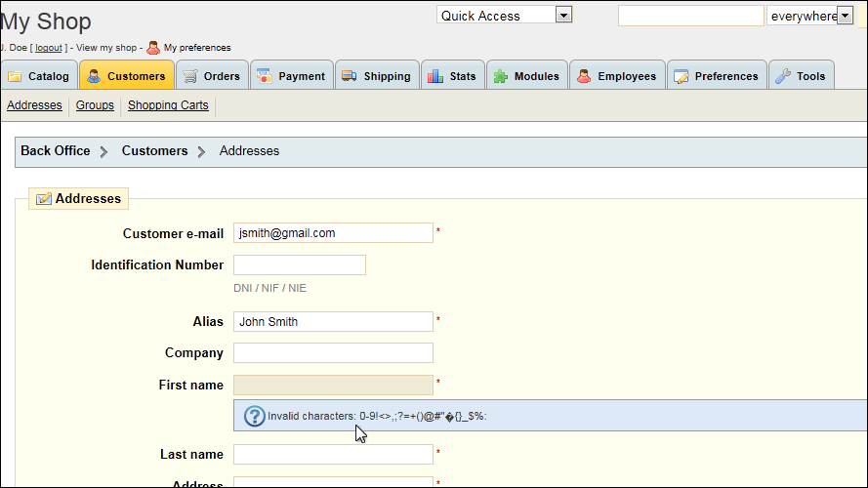
Task: Go to the Payment tab
Action: (x=292, y=75)
